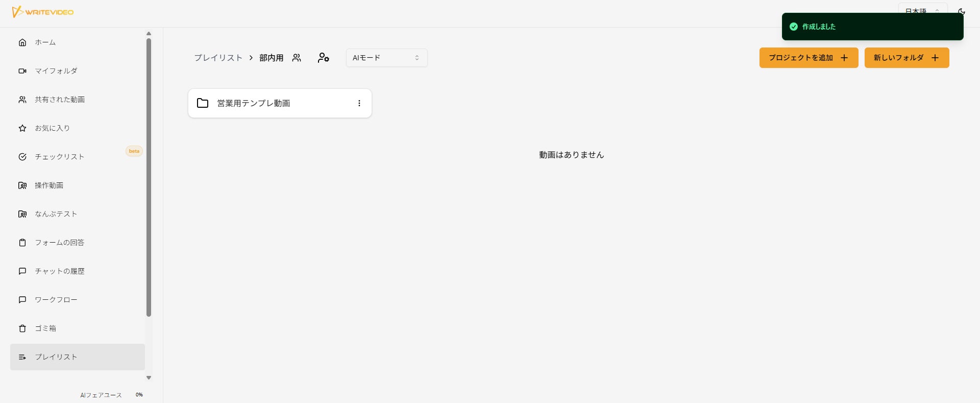Screen dimensions: 980x403
Task: Toggle dark mode moon icon
Action: [x=962, y=11]
